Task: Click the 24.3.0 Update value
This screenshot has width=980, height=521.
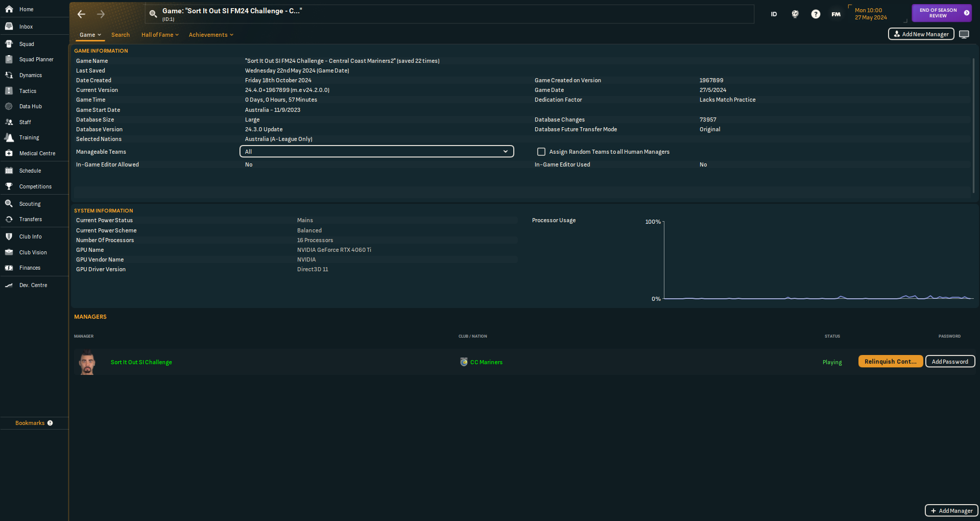Action: [x=264, y=129]
